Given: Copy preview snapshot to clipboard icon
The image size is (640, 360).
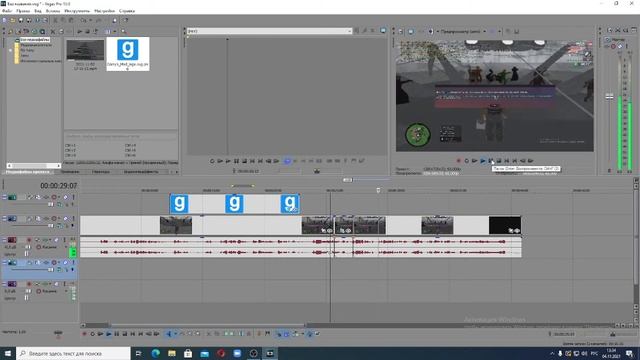Looking at the screenshot, I should (x=508, y=31).
